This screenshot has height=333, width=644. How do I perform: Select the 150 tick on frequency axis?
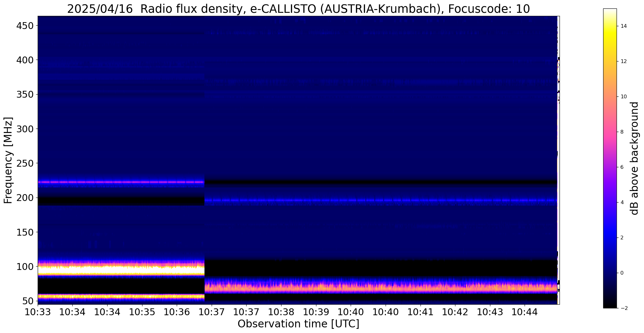[x=25, y=232]
